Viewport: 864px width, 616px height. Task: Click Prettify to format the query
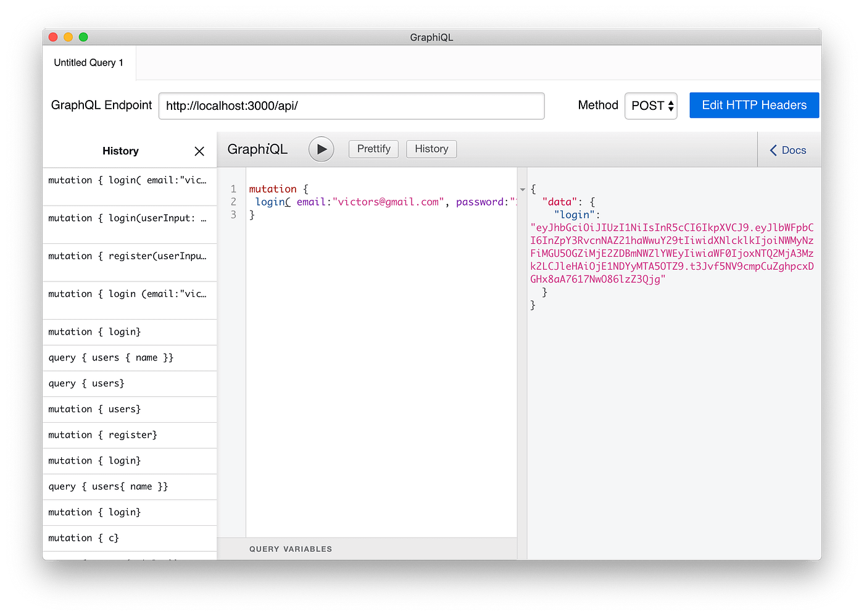373,149
